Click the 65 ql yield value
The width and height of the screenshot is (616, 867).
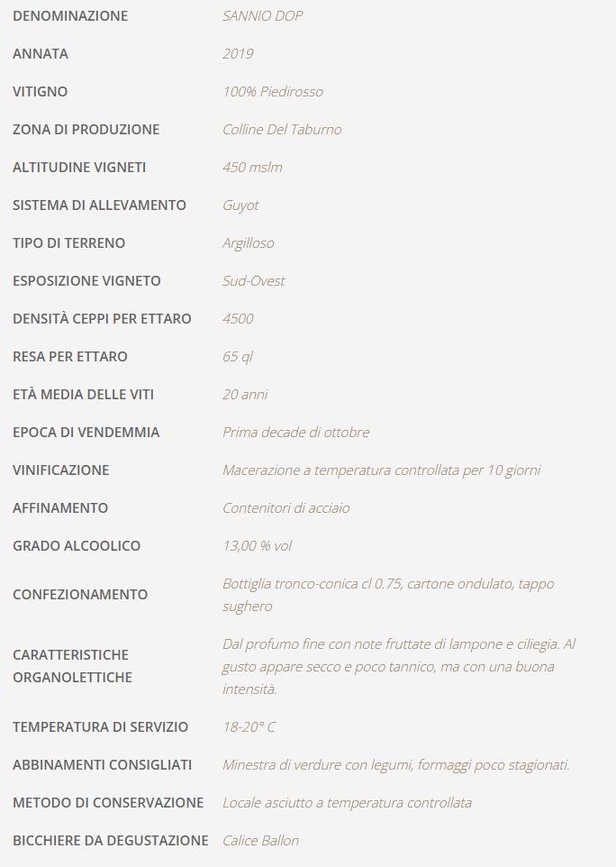237,356
